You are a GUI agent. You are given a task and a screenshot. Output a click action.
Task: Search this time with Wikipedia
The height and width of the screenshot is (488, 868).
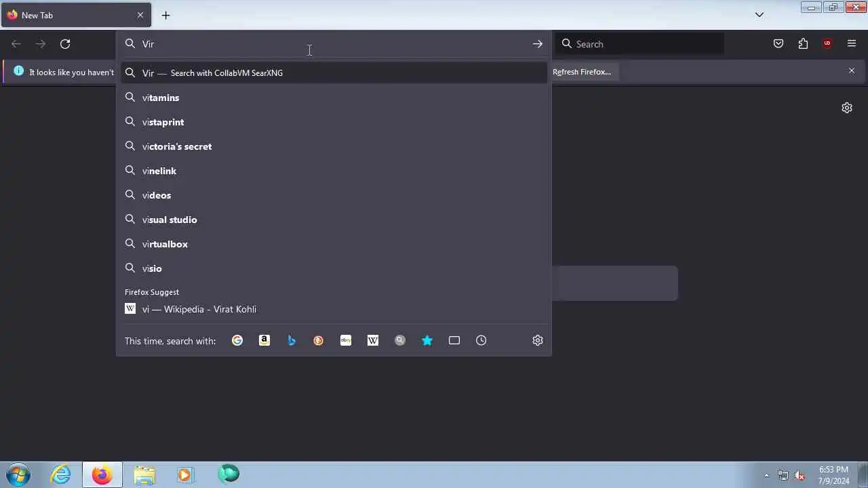tap(373, 340)
